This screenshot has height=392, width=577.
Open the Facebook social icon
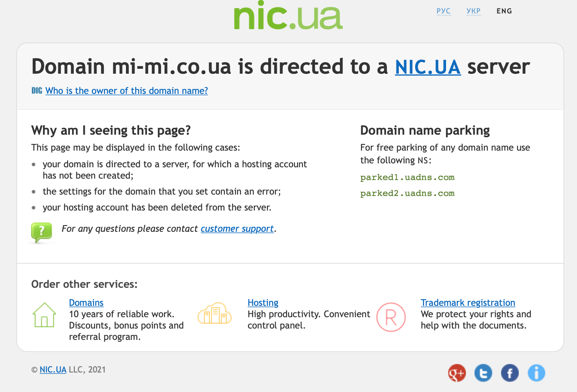(x=510, y=373)
